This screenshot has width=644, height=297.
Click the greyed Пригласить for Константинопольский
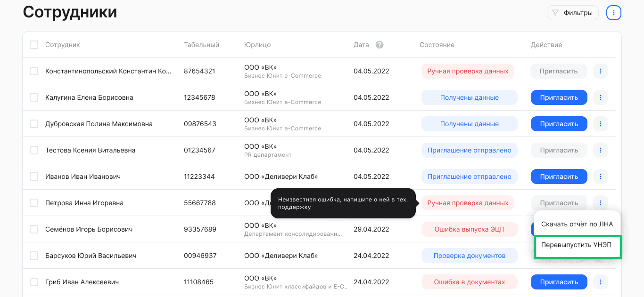click(559, 71)
